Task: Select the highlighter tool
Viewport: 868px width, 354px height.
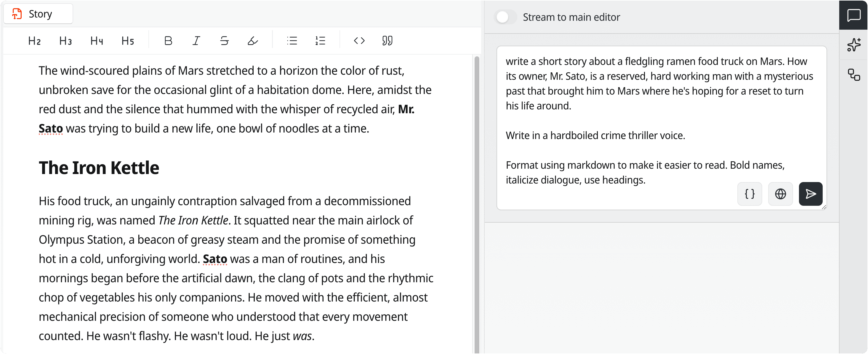Action: [x=252, y=40]
